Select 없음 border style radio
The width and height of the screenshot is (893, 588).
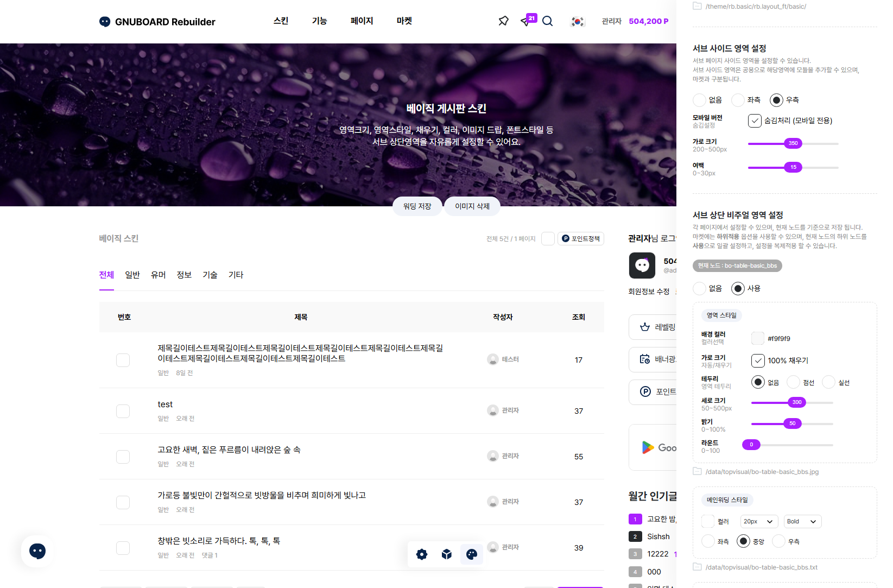[x=758, y=382]
